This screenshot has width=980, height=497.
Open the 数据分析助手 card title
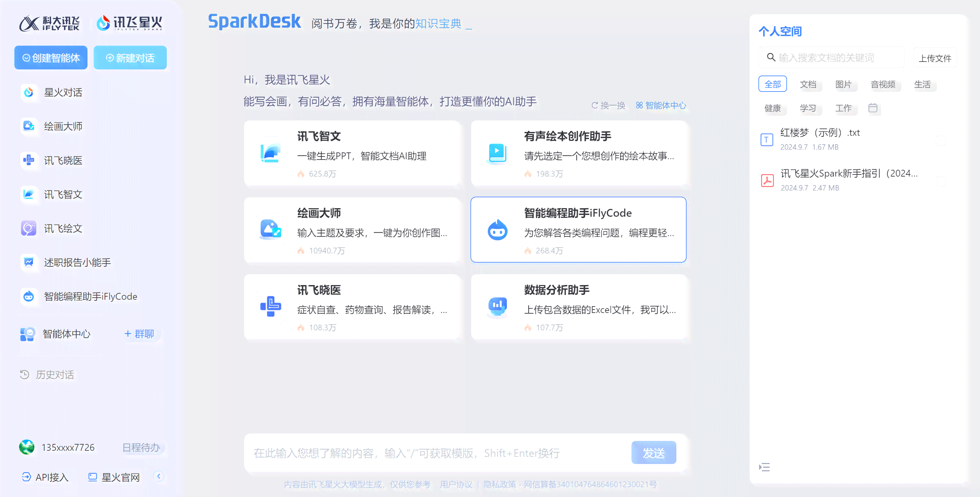557,290
